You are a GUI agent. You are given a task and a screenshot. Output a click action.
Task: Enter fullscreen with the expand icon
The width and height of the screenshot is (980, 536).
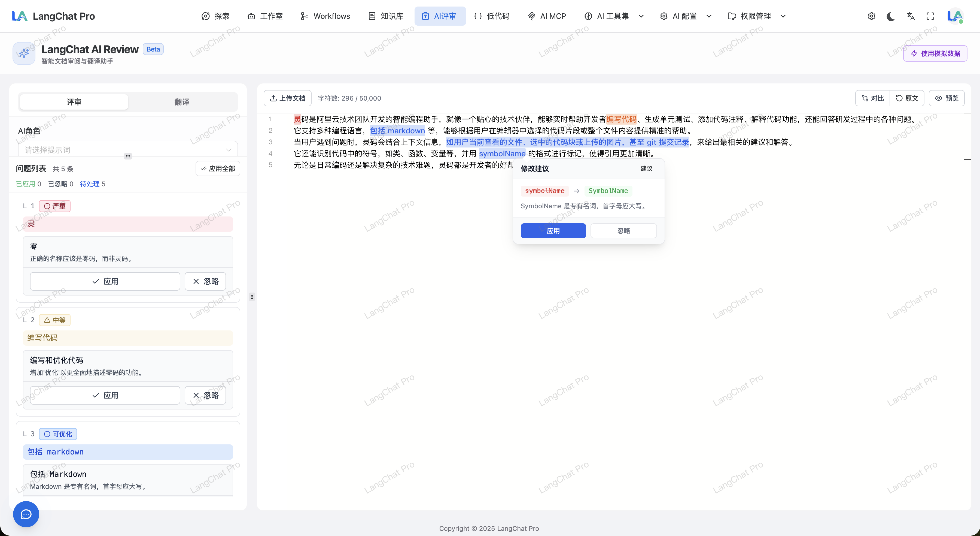click(930, 16)
